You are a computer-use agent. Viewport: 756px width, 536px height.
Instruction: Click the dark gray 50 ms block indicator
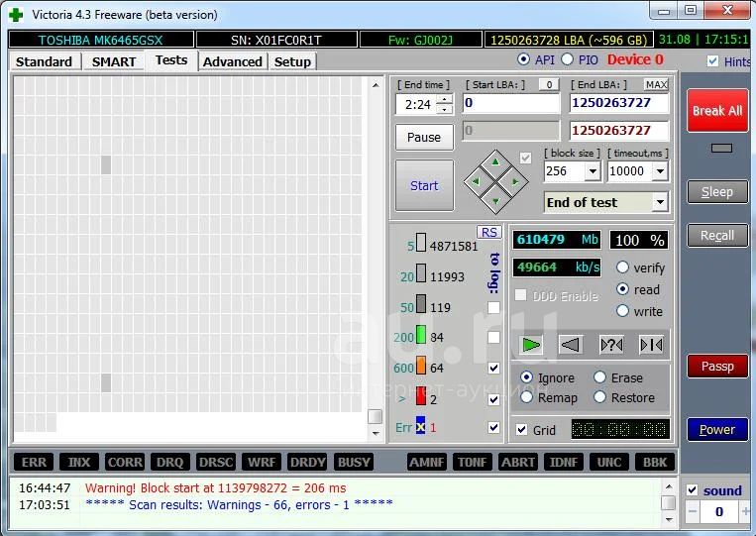pos(420,304)
